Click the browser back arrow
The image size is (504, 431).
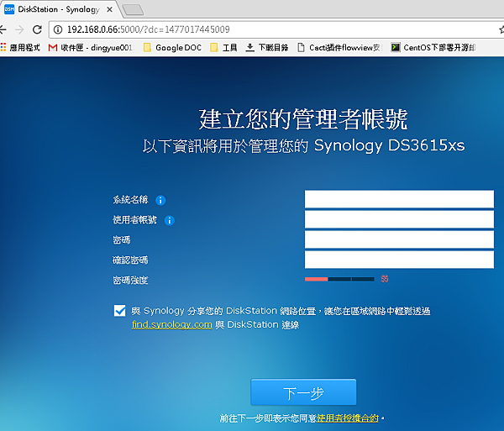point(3,29)
